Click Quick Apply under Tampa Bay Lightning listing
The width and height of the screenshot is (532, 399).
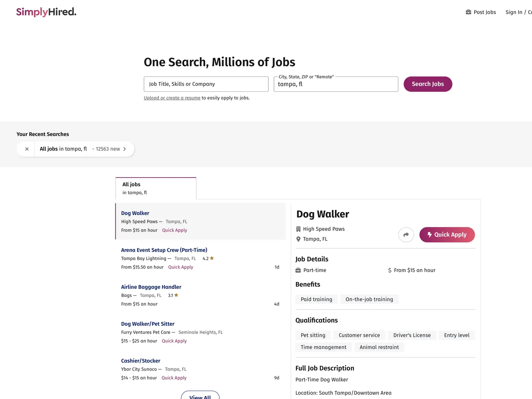point(181,267)
